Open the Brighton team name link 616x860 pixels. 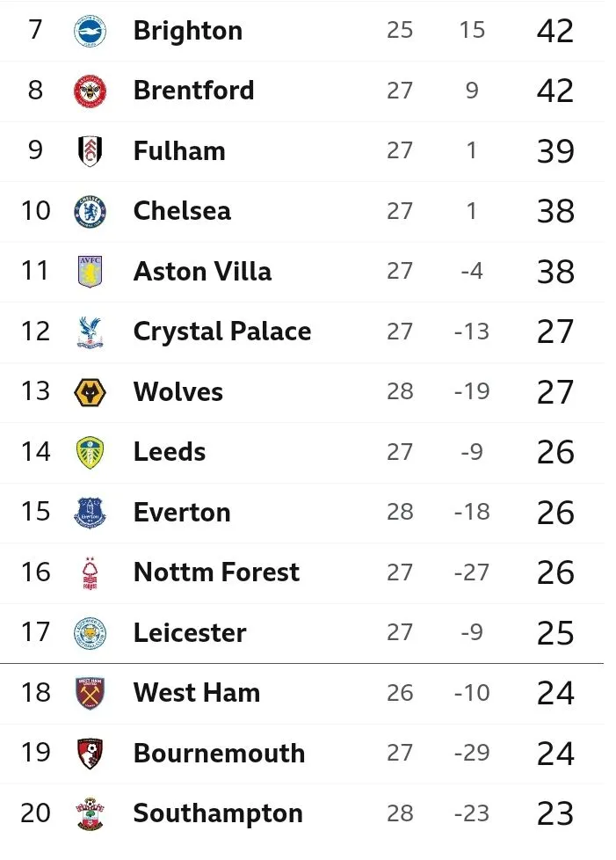[187, 31]
